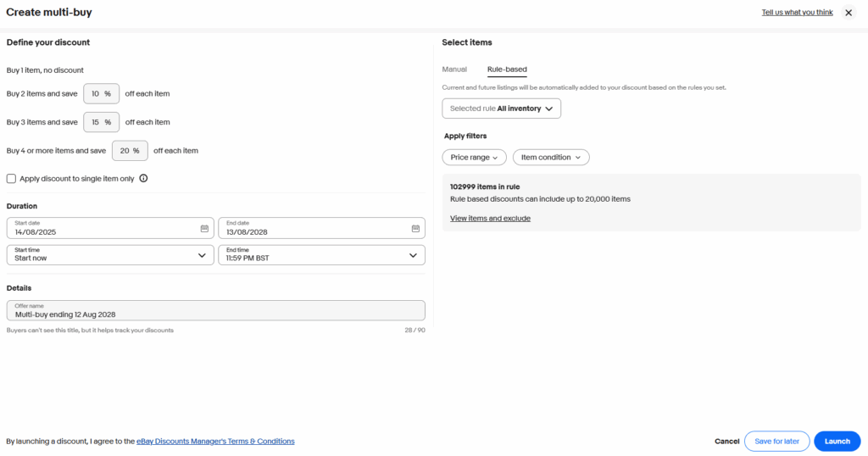Open the Start time dropdown
Screen dimensions: 868x456
[110, 255]
